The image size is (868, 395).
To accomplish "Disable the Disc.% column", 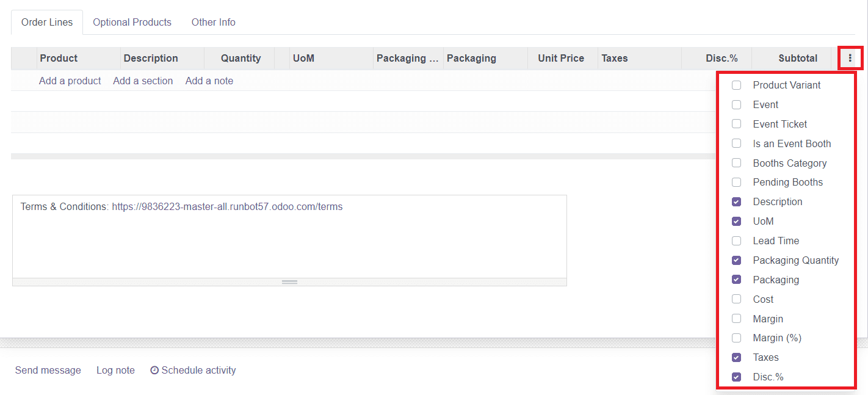I will click(736, 377).
